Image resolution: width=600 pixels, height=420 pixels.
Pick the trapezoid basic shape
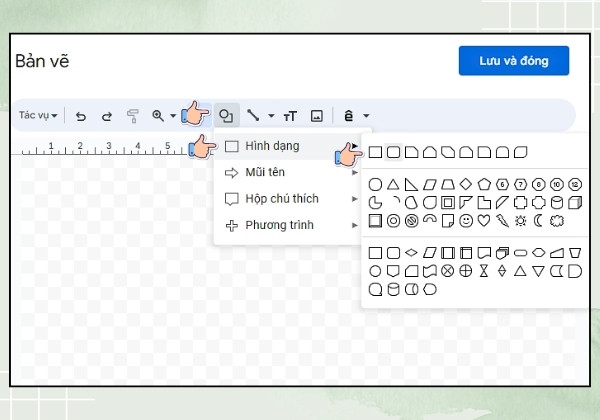coord(448,184)
